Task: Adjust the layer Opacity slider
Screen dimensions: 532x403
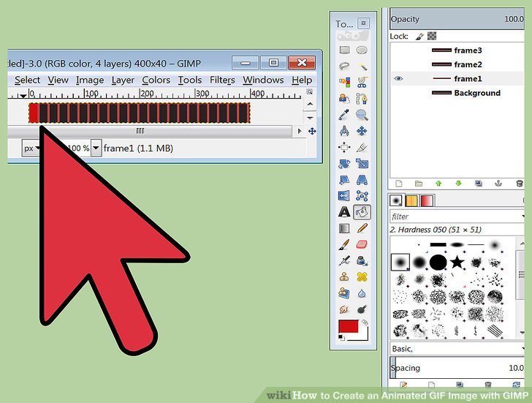Action: 457,19
